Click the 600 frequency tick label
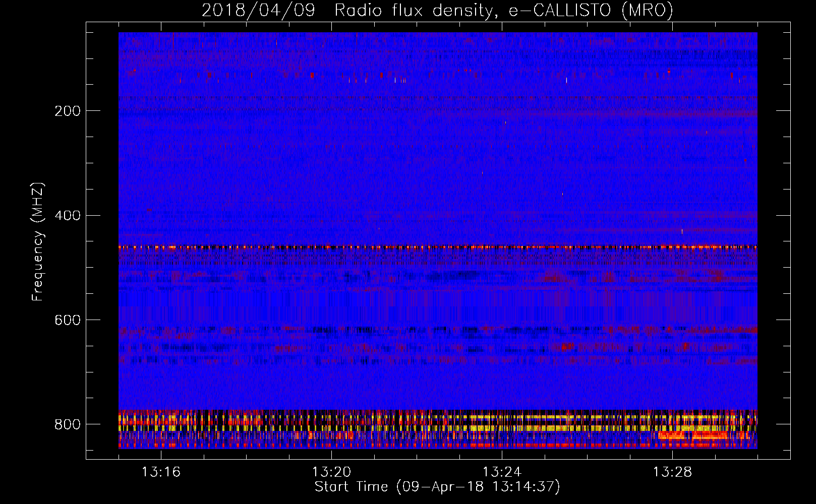Viewport: 816px width, 504px height. [x=67, y=321]
